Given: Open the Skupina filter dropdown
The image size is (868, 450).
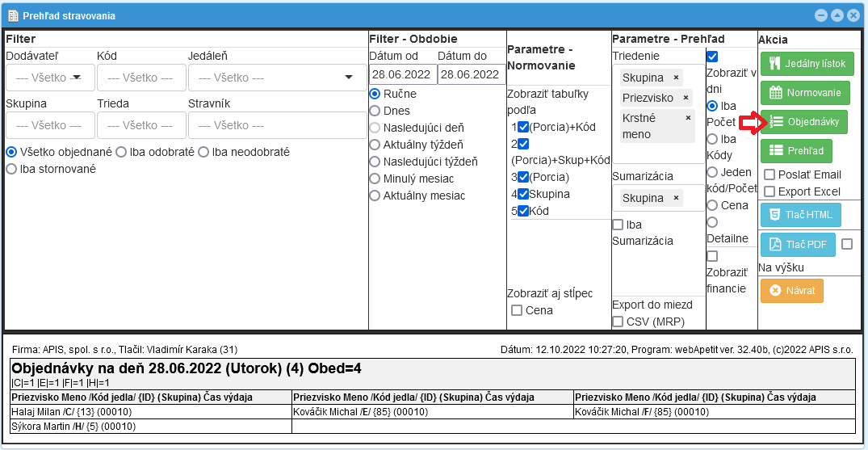Looking at the screenshot, I should tap(50, 125).
